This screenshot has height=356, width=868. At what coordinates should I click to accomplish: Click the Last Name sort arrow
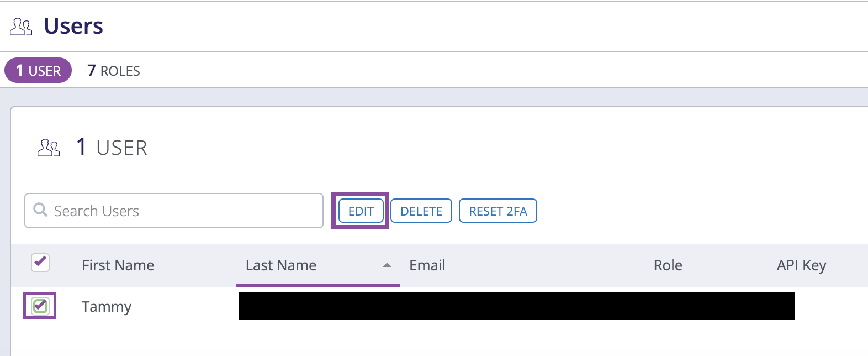(x=387, y=265)
